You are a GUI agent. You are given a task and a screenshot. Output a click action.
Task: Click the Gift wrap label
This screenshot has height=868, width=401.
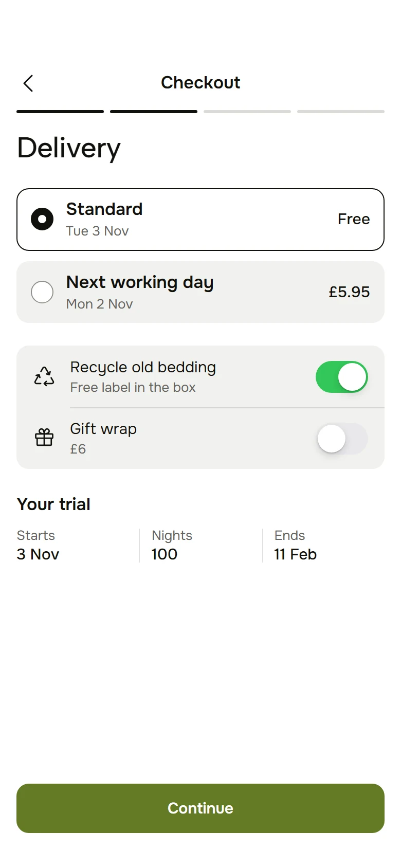(x=103, y=429)
